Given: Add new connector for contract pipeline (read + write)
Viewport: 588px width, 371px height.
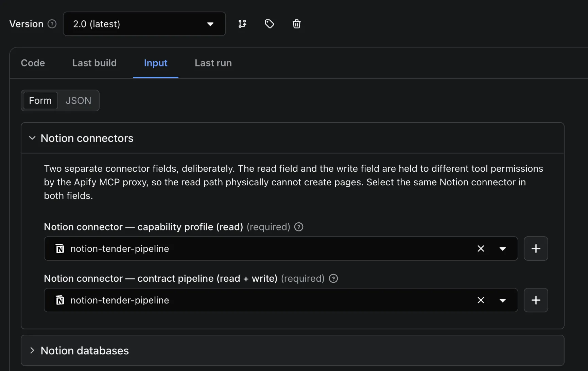Looking at the screenshot, I should tap(536, 300).
